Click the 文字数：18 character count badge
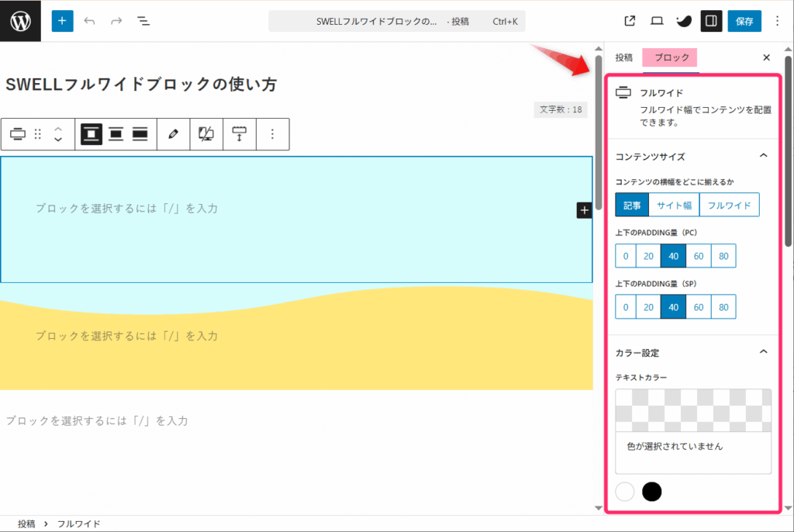The height and width of the screenshot is (532, 794). tap(561, 109)
